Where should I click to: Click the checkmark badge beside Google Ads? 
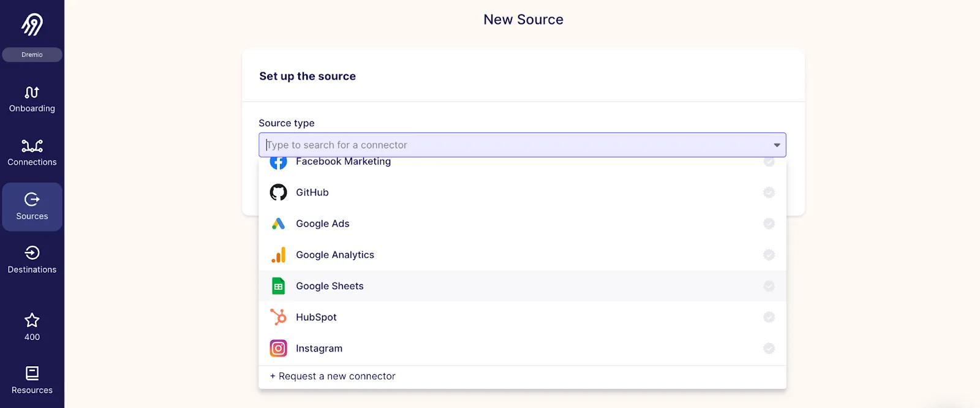tap(769, 224)
